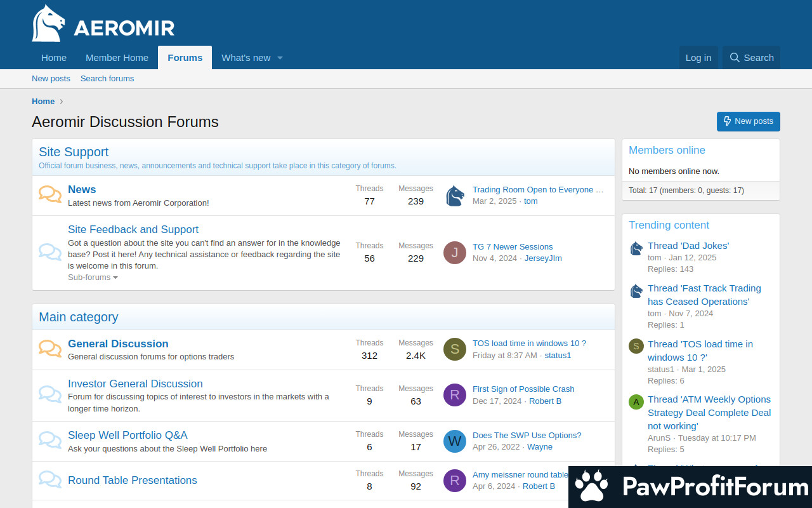
Task: Click S avatar beside trending TOS thread
Action: [636, 346]
